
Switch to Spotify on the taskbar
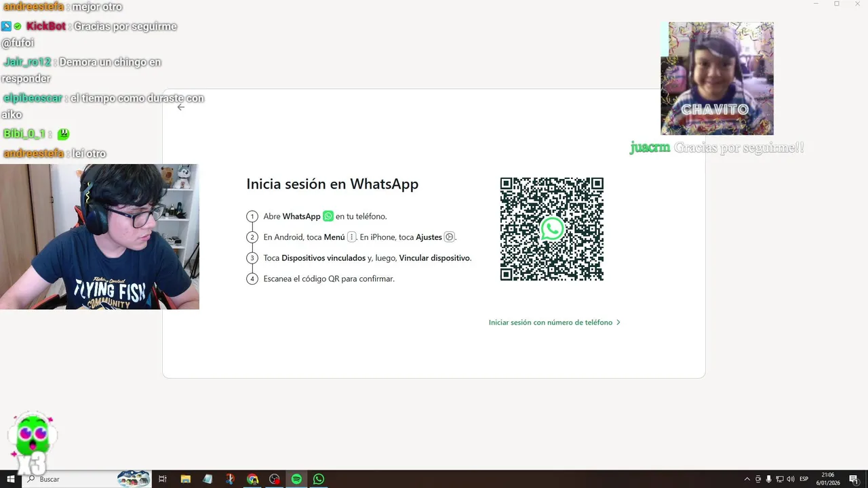tap(296, 479)
